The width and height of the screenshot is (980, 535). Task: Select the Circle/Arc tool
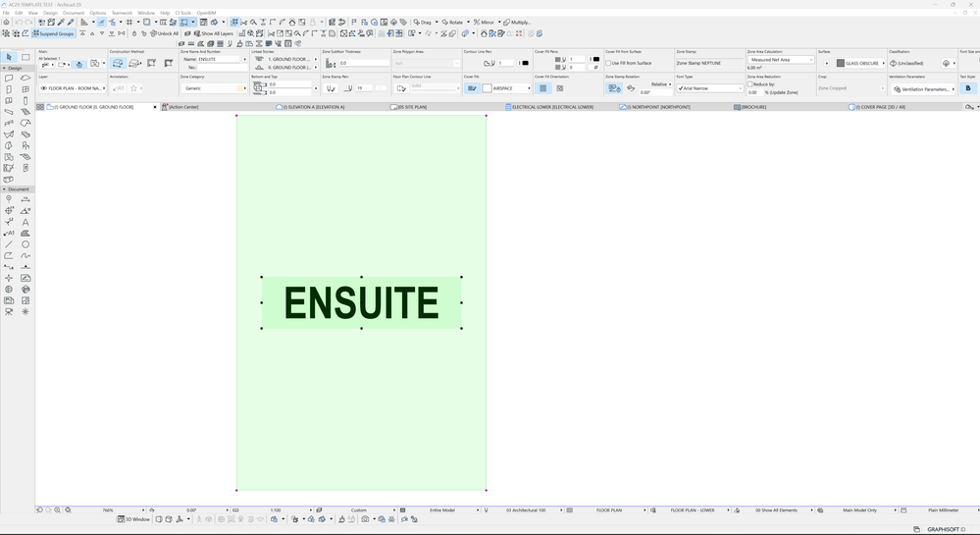pos(26,244)
